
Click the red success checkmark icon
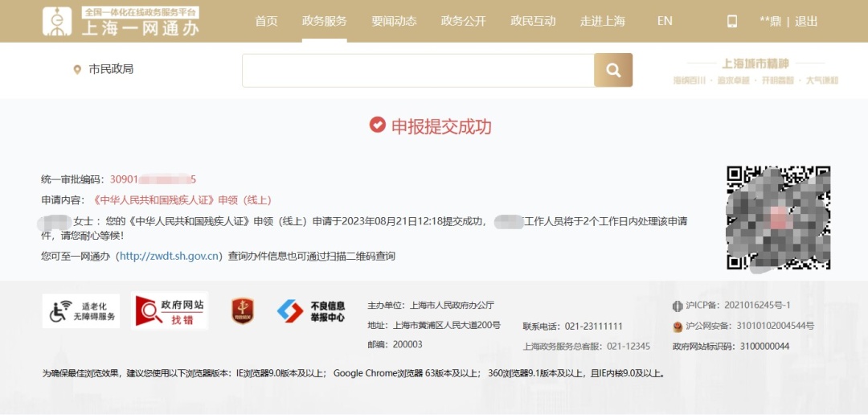click(378, 125)
